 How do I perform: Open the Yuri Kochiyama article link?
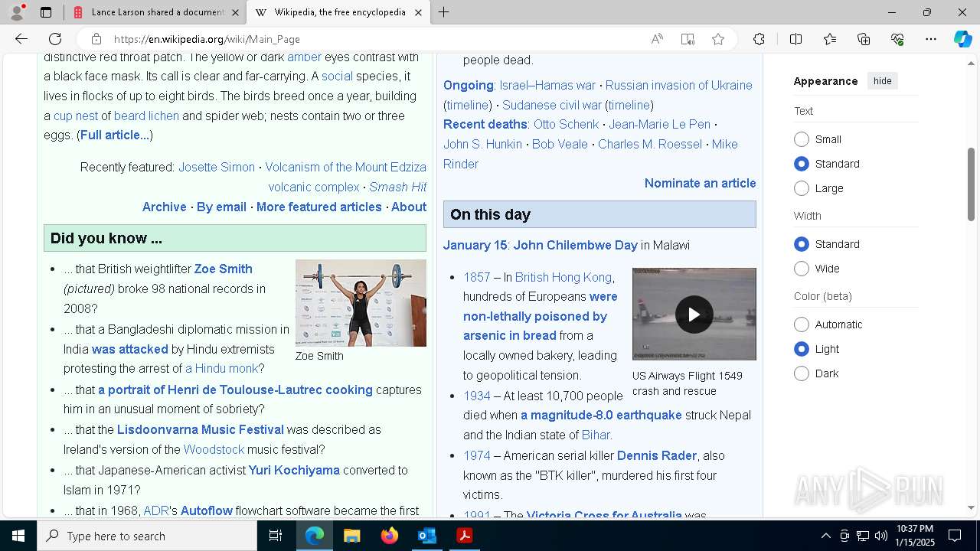(294, 470)
